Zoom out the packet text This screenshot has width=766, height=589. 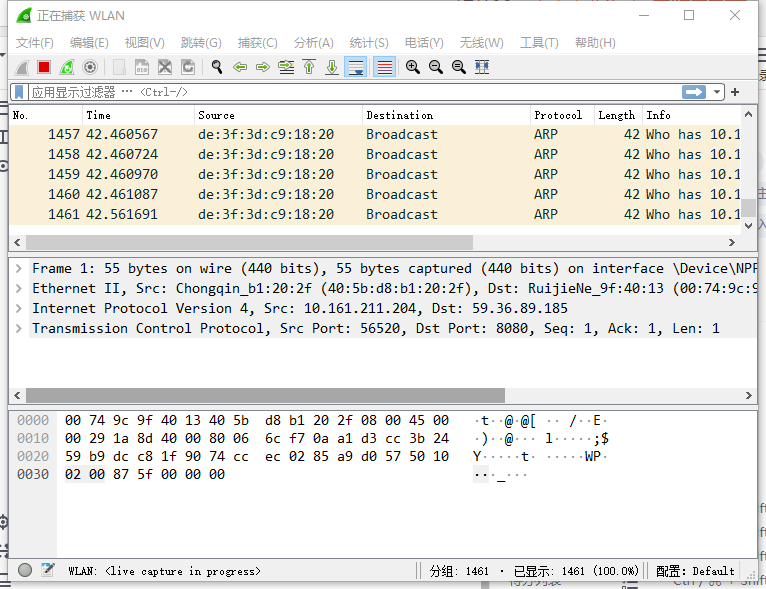436,67
